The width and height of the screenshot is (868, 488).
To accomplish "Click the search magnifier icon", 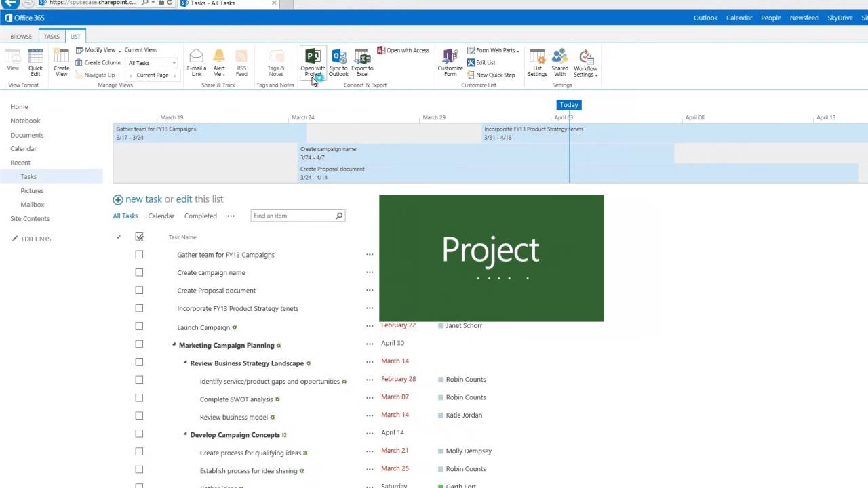I will 339,216.
